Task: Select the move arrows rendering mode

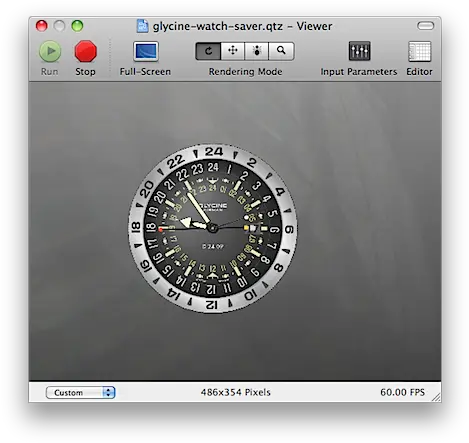Action: click(x=233, y=51)
